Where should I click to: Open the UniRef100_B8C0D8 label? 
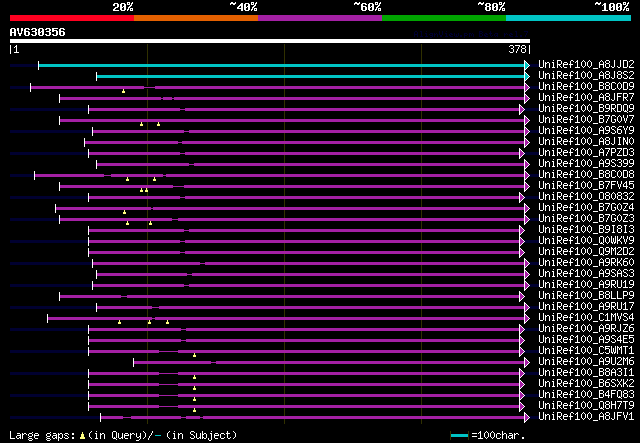pyautogui.click(x=586, y=175)
